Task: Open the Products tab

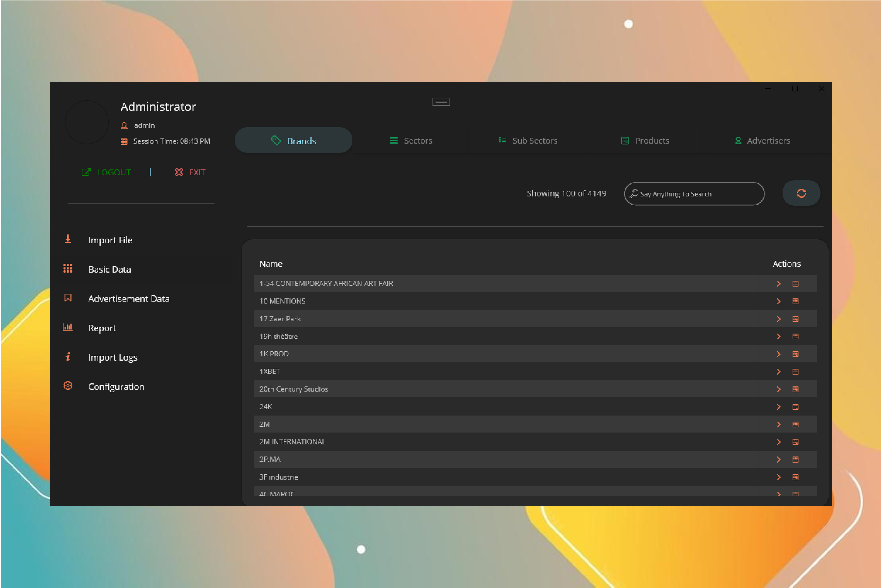Action: (x=645, y=141)
